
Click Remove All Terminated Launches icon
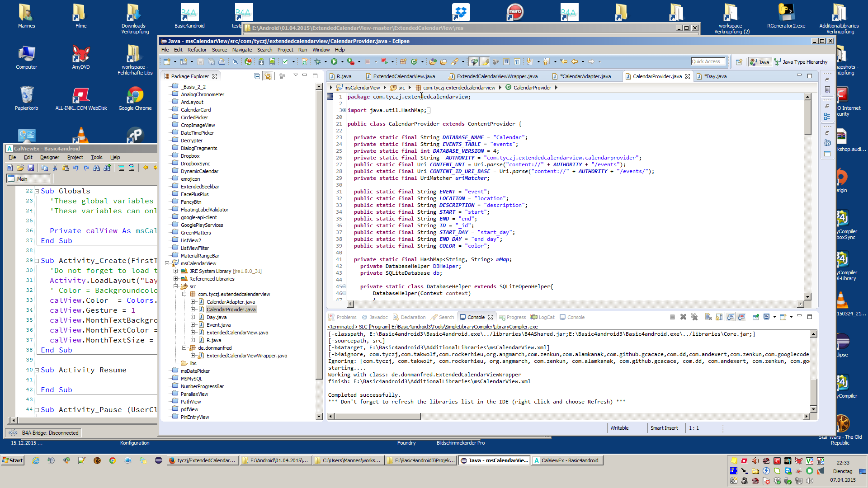coord(694,317)
